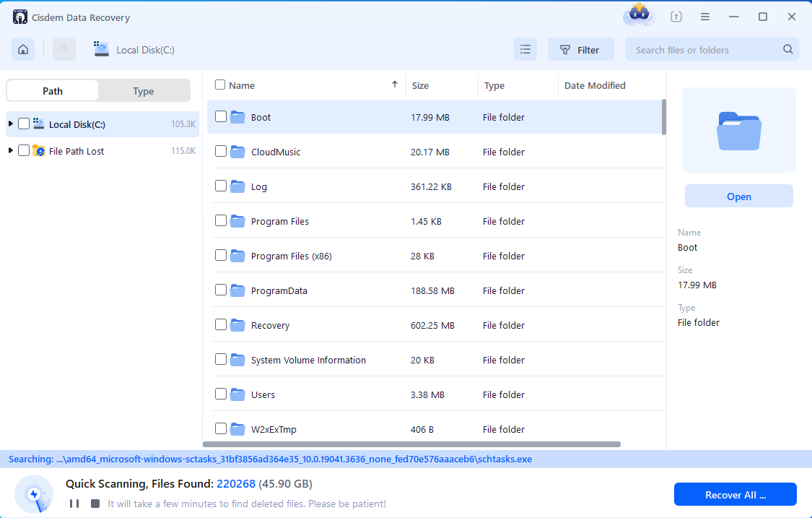Check the Boot folder checkbox

[221, 117]
